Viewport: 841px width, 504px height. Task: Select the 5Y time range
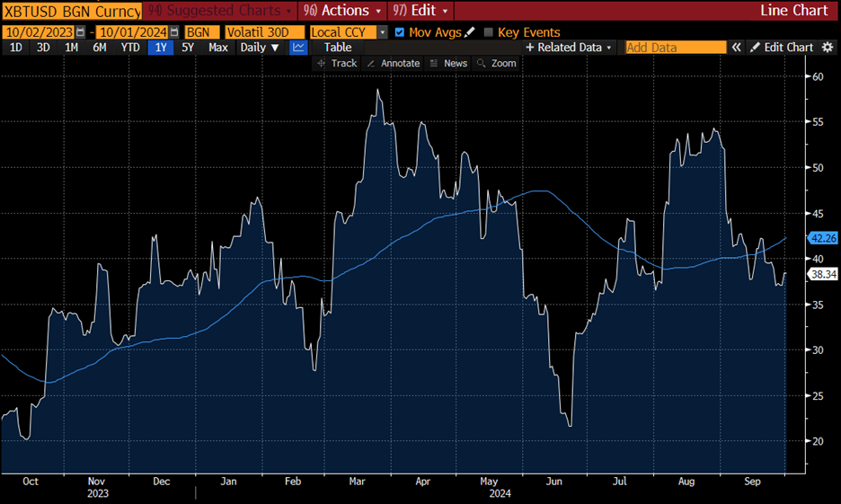coord(187,48)
